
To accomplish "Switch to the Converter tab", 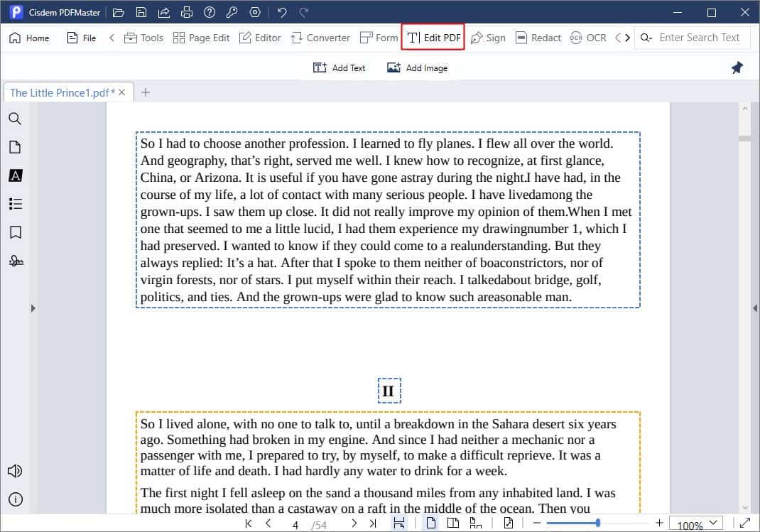I will coord(320,37).
